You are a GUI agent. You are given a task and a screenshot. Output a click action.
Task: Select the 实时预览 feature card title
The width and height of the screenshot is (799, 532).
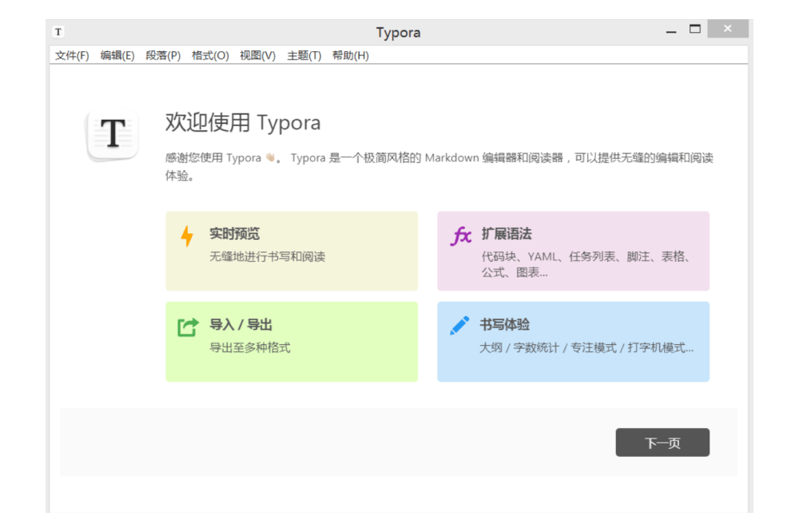[234, 234]
